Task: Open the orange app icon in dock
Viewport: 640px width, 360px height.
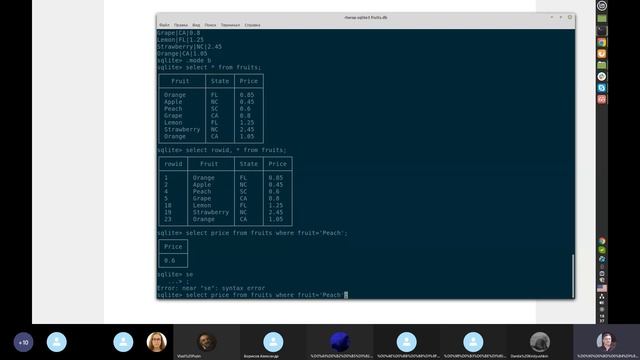Action: tap(602, 54)
